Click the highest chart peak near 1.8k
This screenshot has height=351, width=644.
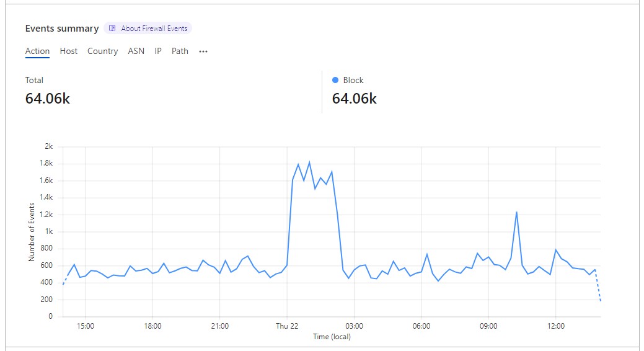(x=309, y=162)
